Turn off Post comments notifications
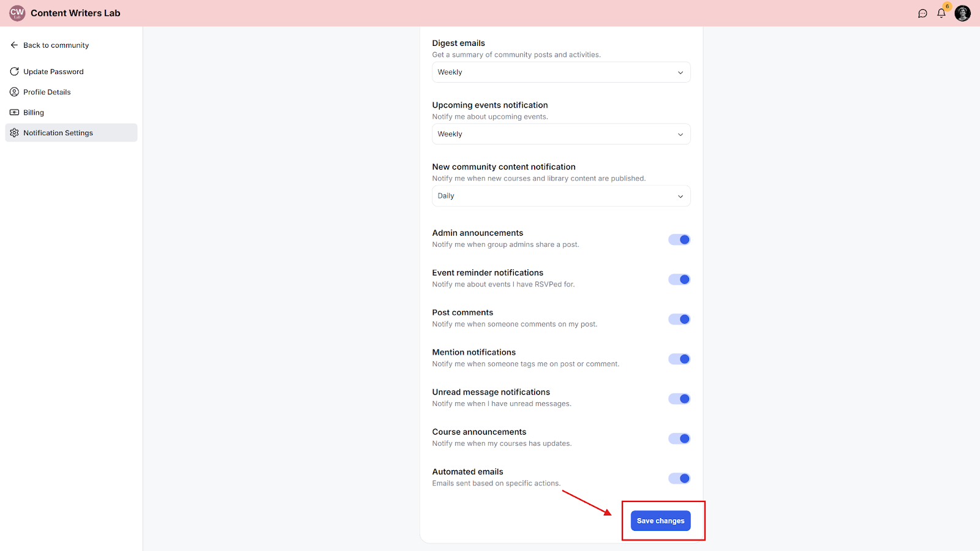This screenshot has height=551, width=980. point(679,319)
